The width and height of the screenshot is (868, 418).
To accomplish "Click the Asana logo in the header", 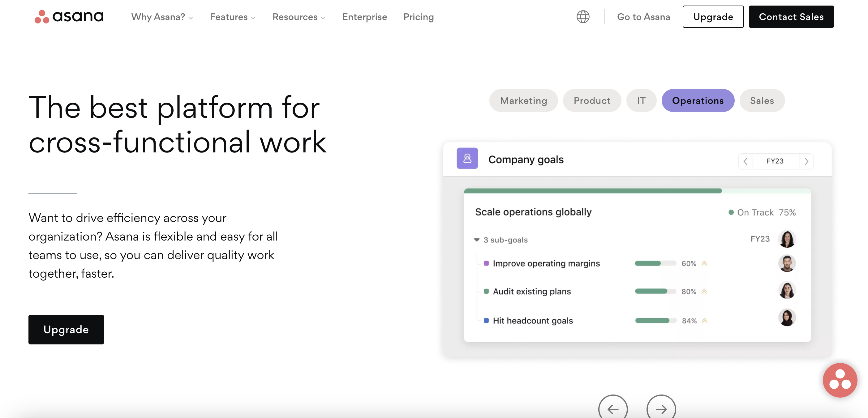I will (69, 16).
